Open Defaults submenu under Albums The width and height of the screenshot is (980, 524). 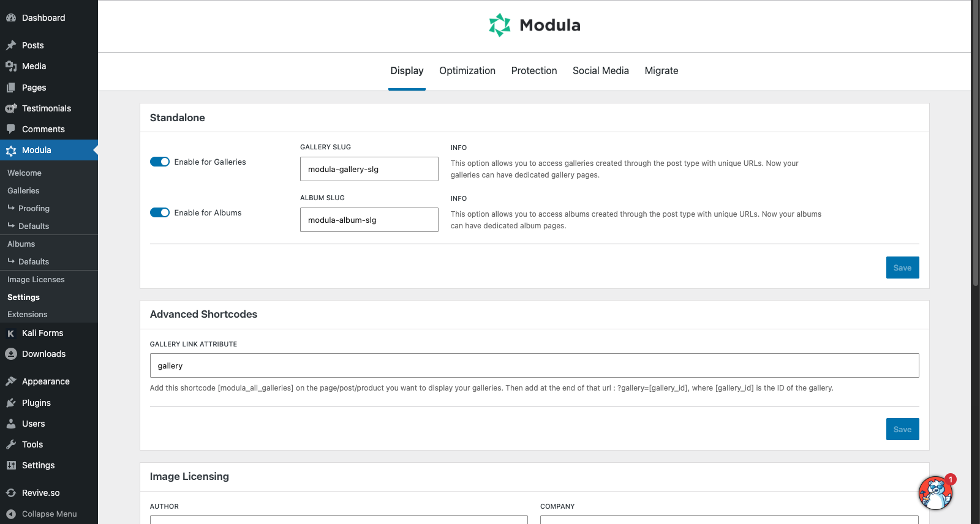(34, 261)
